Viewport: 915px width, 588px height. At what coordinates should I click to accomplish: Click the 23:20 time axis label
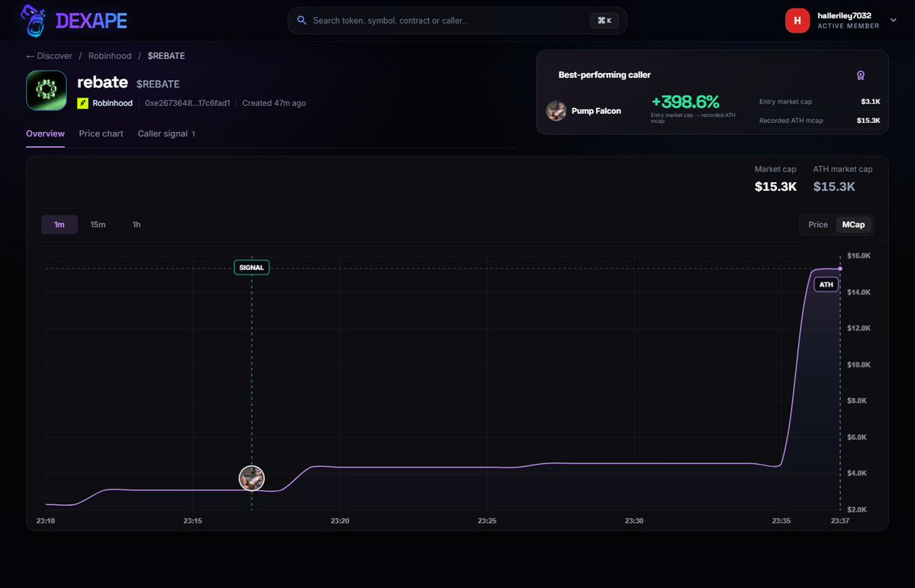[340, 521]
